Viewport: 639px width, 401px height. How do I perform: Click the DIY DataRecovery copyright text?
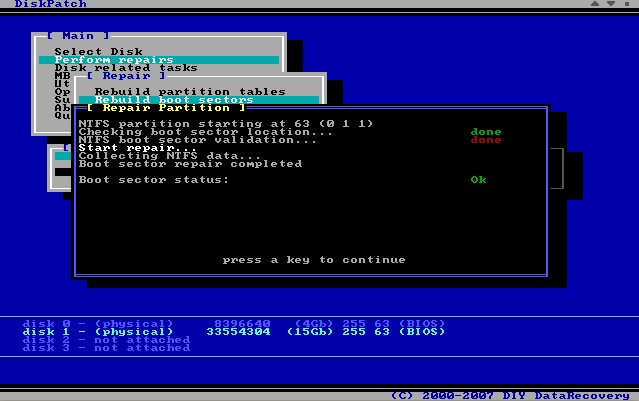(508, 395)
